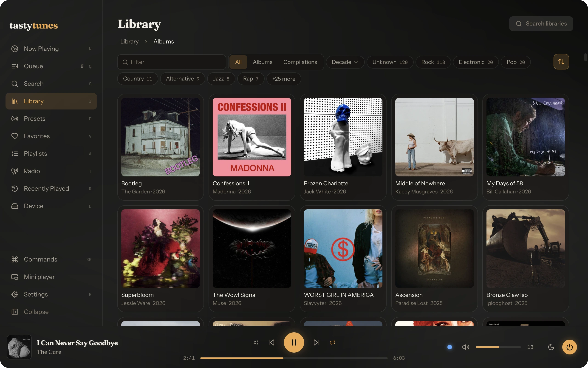
Task: Open the Superbloom album cover
Action: (160, 248)
